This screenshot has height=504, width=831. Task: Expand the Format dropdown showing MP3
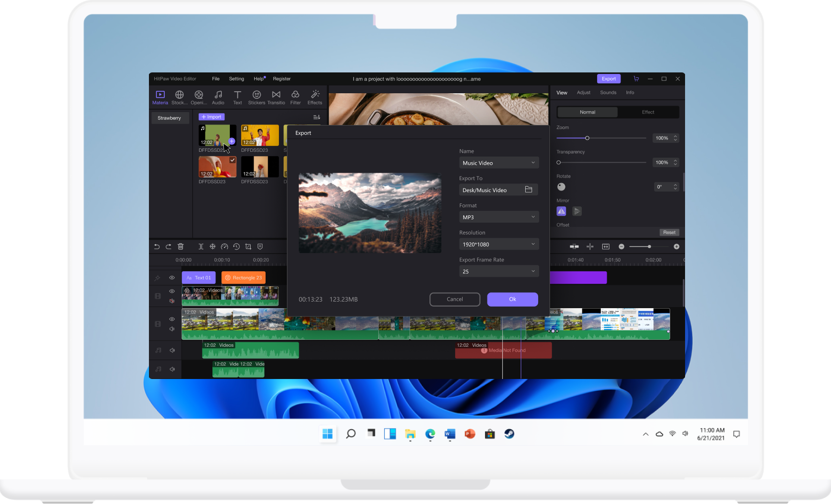pyautogui.click(x=499, y=217)
